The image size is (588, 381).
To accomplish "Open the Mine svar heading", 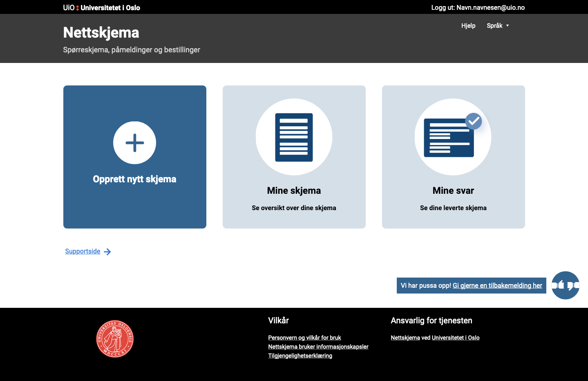I will coord(453,190).
